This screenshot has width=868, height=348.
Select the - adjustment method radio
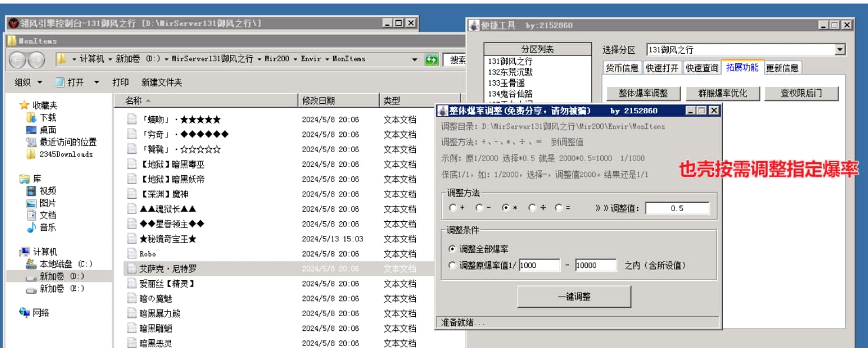479,208
